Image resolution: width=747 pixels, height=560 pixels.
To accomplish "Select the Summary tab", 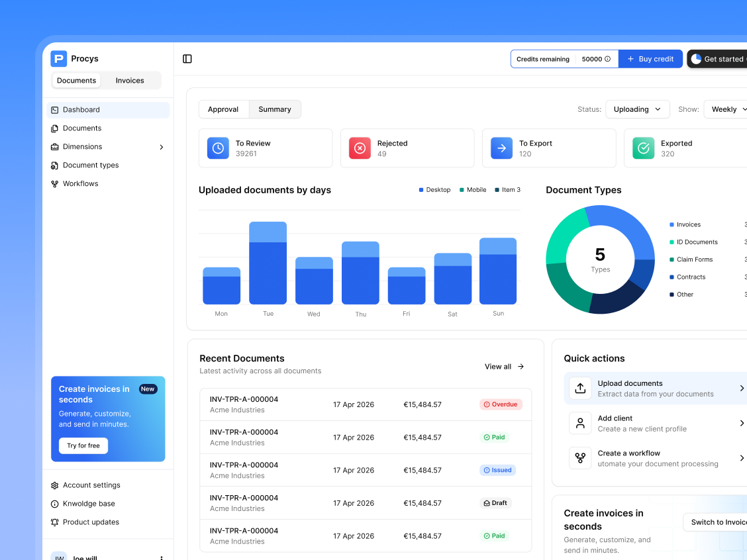I will coord(275,109).
